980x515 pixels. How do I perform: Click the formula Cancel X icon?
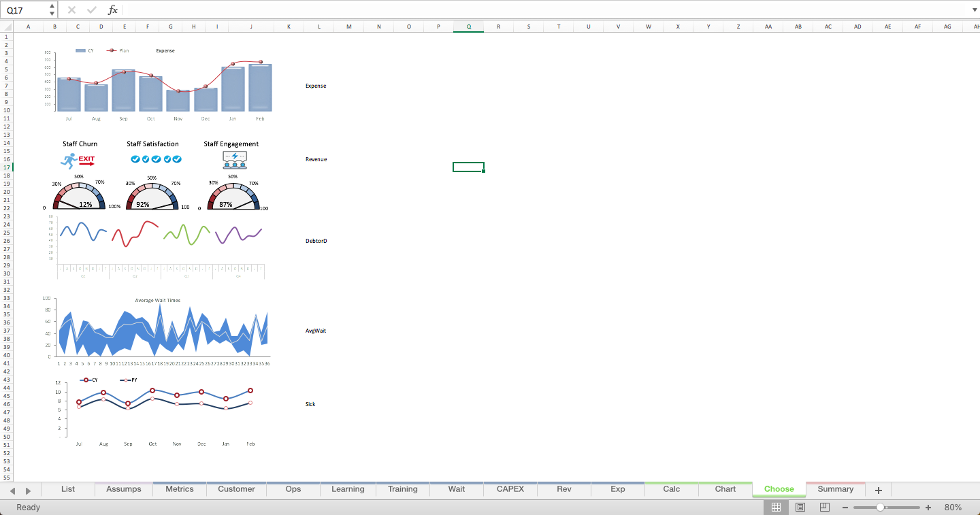[71, 10]
